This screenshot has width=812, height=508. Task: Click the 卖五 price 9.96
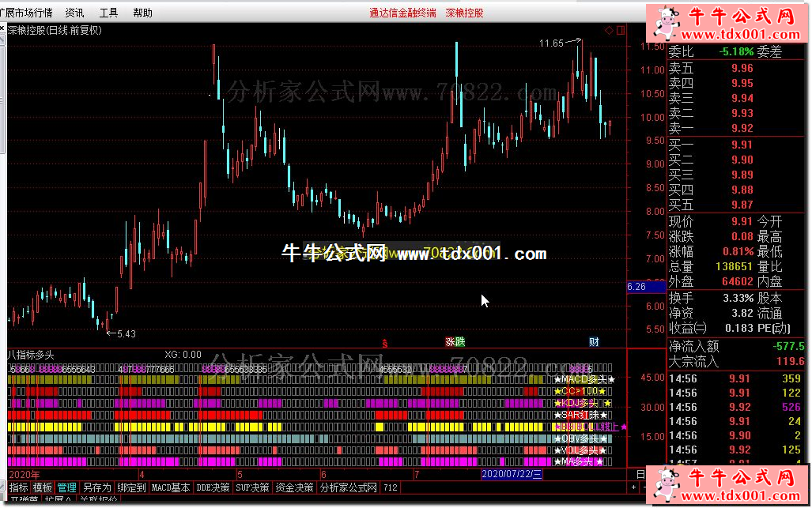click(x=742, y=68)
